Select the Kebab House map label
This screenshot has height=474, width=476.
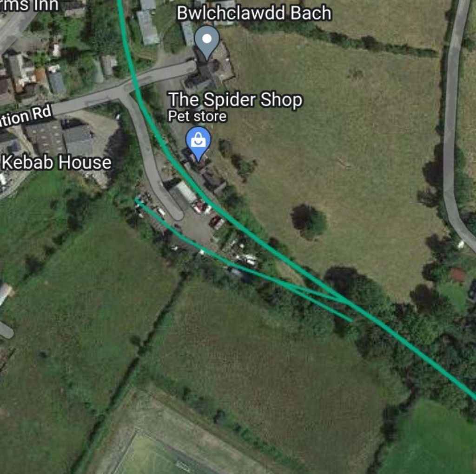[57, 162]
